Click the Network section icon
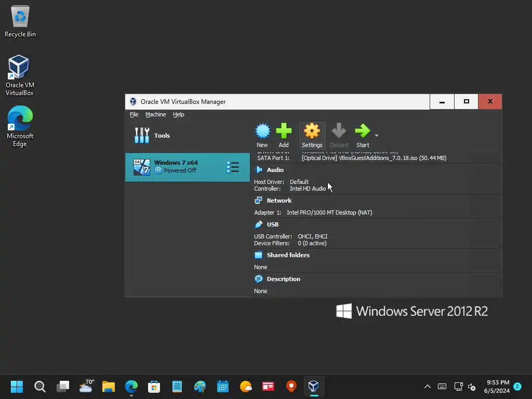Screen dimensions: 532x399 pyautogui.click(x=259, y=200)
